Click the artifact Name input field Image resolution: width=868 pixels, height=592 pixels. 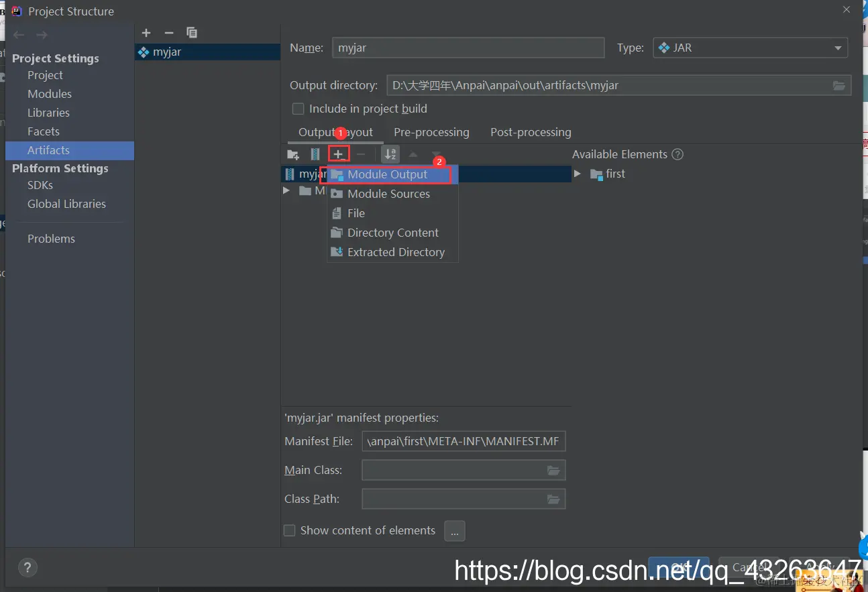click(x=468, y=48)
